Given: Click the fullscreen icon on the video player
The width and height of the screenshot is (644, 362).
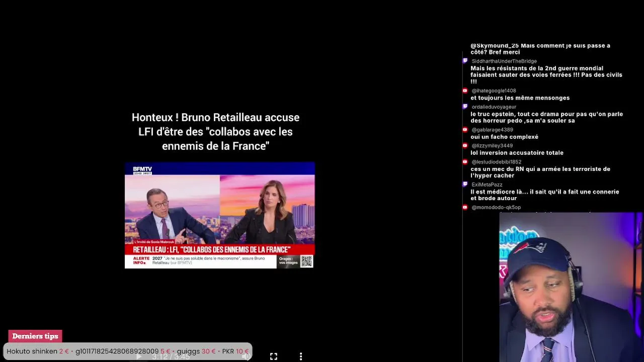Looking at the screenshot, I should click(274, 356).
